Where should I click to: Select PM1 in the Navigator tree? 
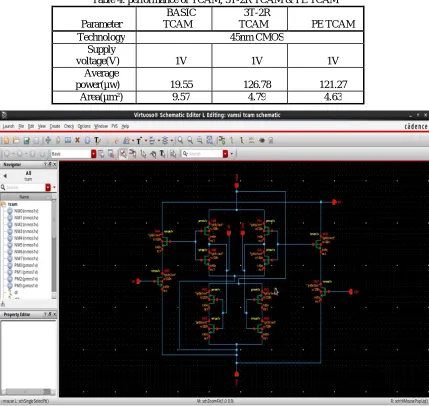26,272
